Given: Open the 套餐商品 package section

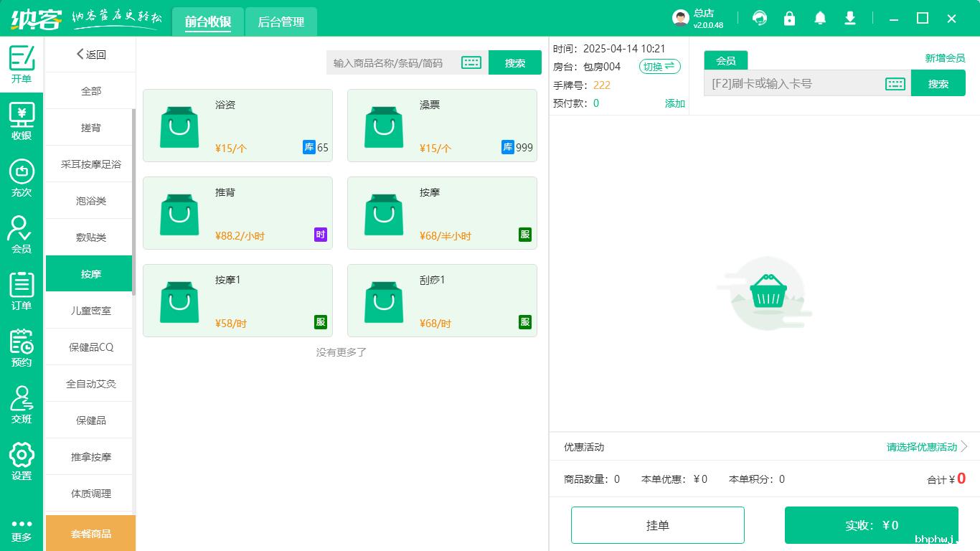Looking at the screenshot, I should [91, 533].
